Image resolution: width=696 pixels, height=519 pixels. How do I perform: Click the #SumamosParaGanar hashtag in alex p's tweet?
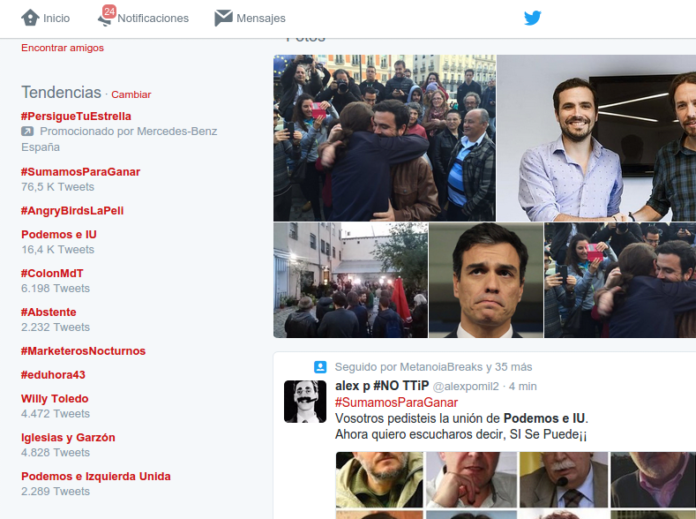(x=389, y=402)
